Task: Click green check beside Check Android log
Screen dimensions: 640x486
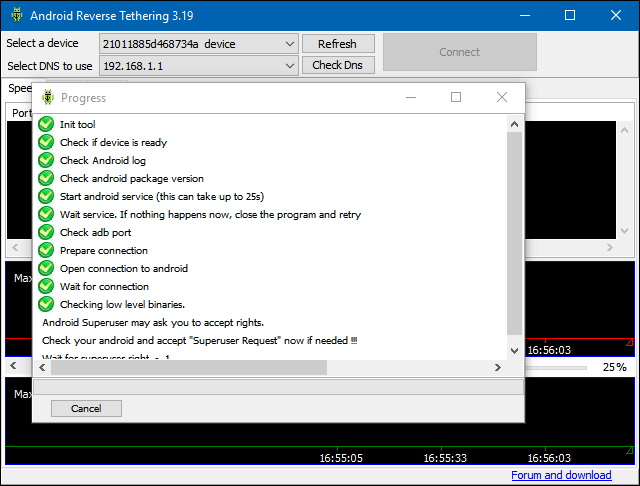Action: [46, 160]
